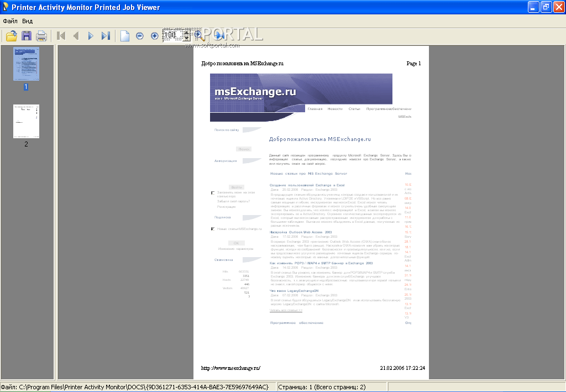Minimize the Printed Job Viewer window

533,7
